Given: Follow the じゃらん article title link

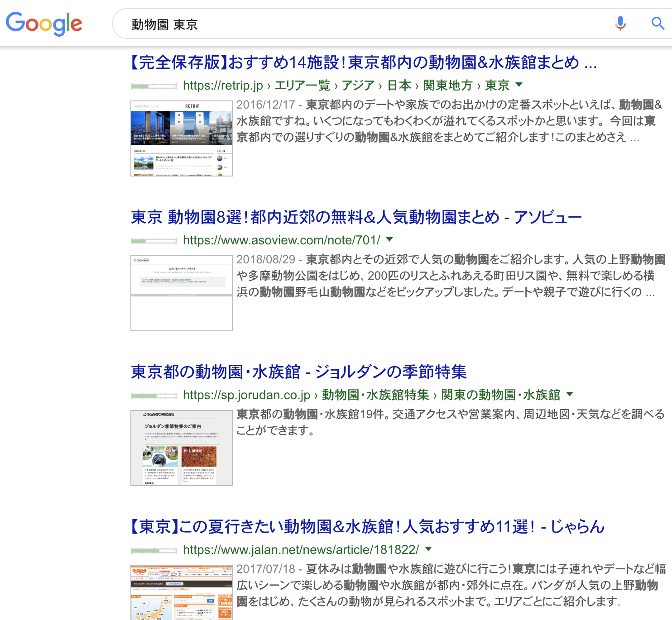Looking at the screenshot, I should (367, 526).
